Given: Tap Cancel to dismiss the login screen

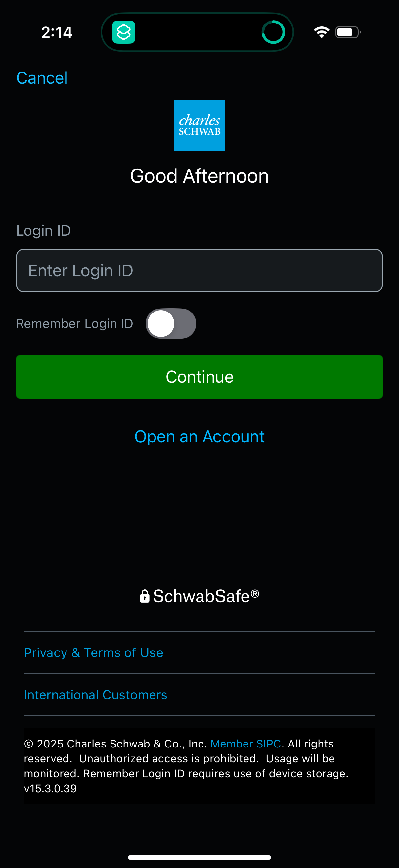Looking at the screenshot, I should click(x=41, y=77).
